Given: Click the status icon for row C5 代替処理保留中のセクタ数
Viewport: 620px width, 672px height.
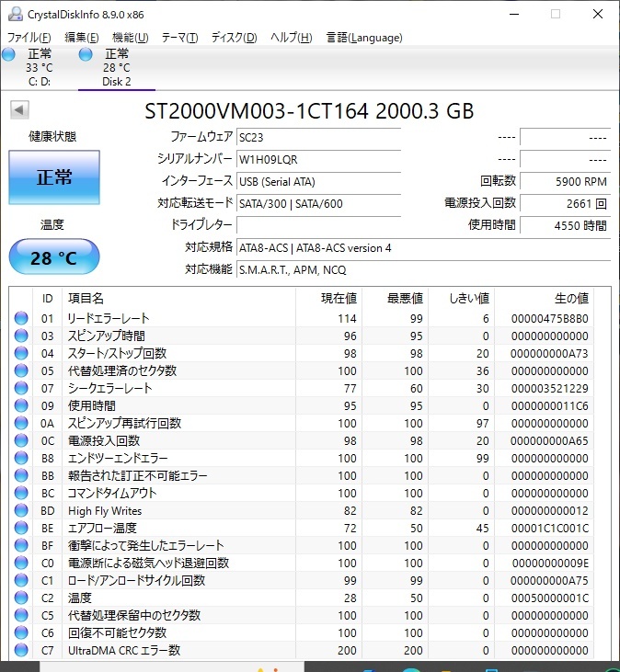Looking at the screenshot, I should click(x=21, y=615).
